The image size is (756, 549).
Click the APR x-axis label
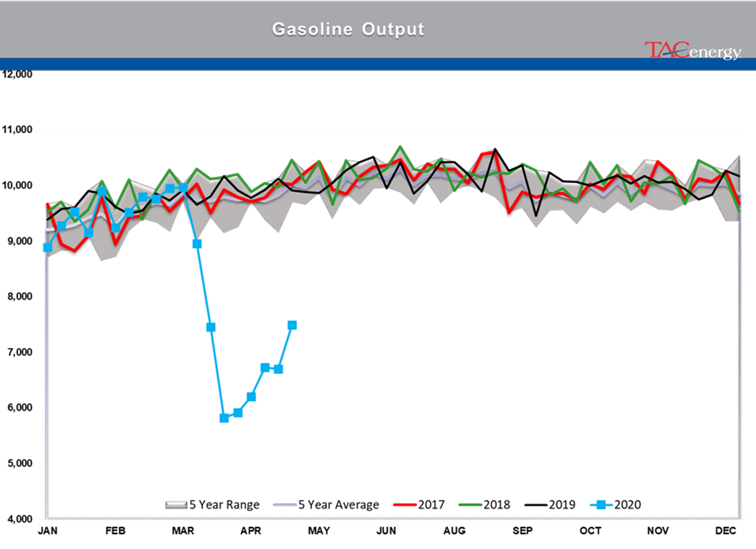pyautogui.click(x=251, y=531)
